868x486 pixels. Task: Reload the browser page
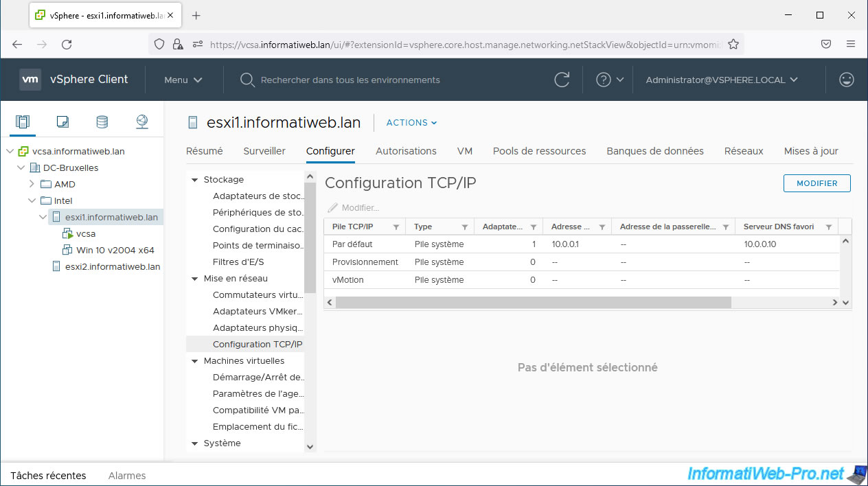click(x=67, y=44)
